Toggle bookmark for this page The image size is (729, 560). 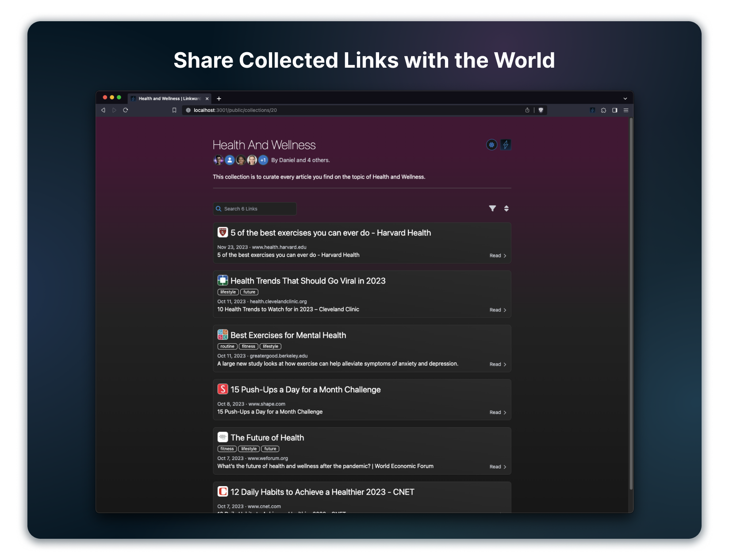pos(174,110)
